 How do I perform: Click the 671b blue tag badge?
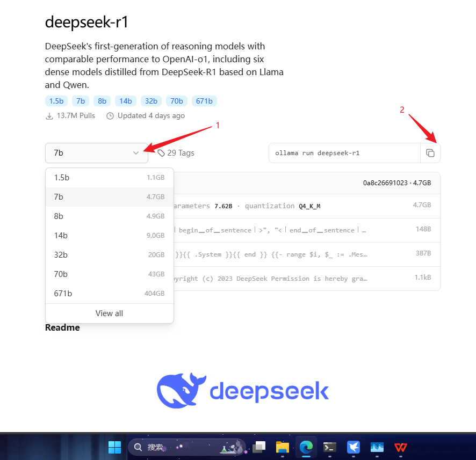point(204,101)
